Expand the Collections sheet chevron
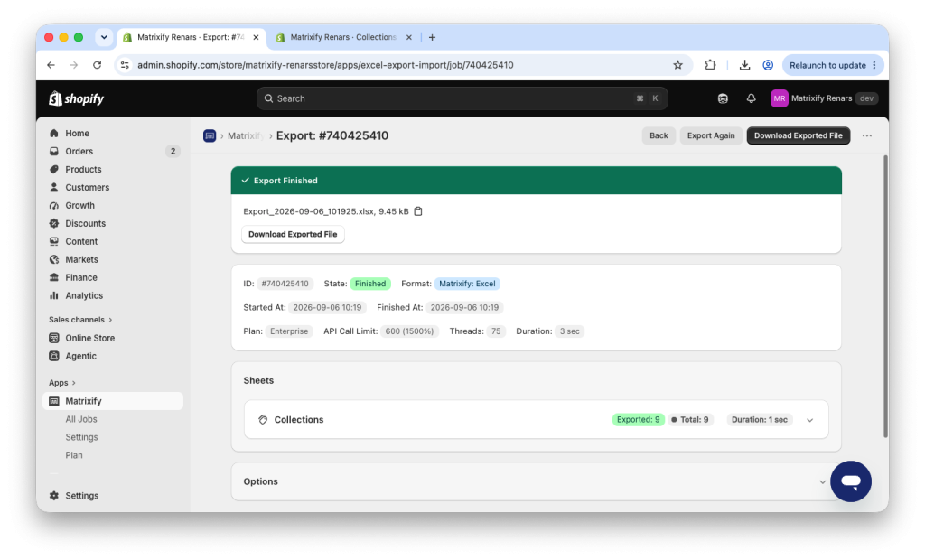Viewport: 925px width, 560px height. pos(810,420)
